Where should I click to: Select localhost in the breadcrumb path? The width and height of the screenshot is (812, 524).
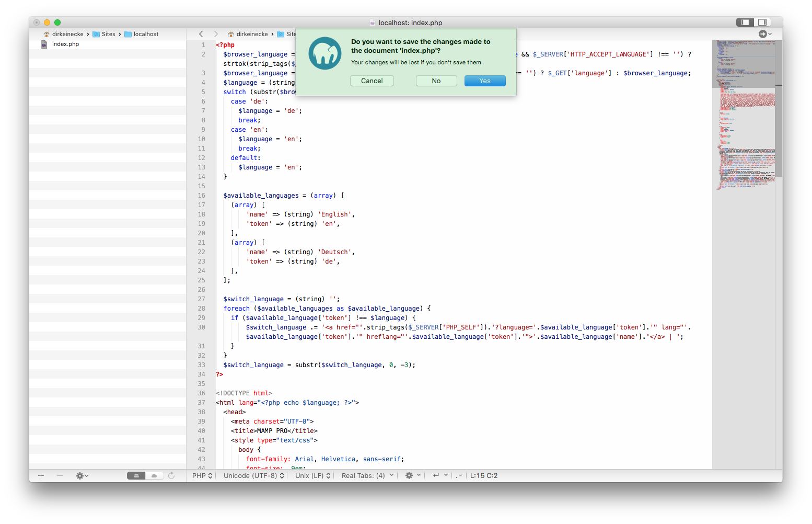(x=146, y=33)
